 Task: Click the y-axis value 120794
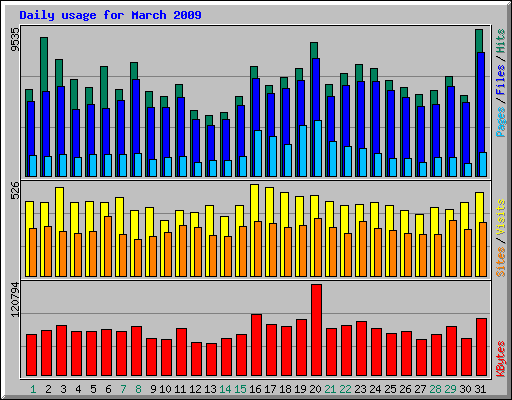(x=15, y=299)
